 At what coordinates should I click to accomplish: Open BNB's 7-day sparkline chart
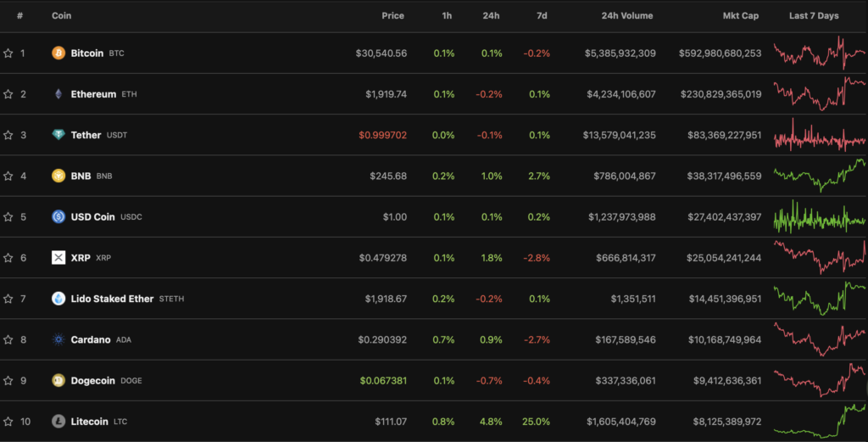coord(820,176)
